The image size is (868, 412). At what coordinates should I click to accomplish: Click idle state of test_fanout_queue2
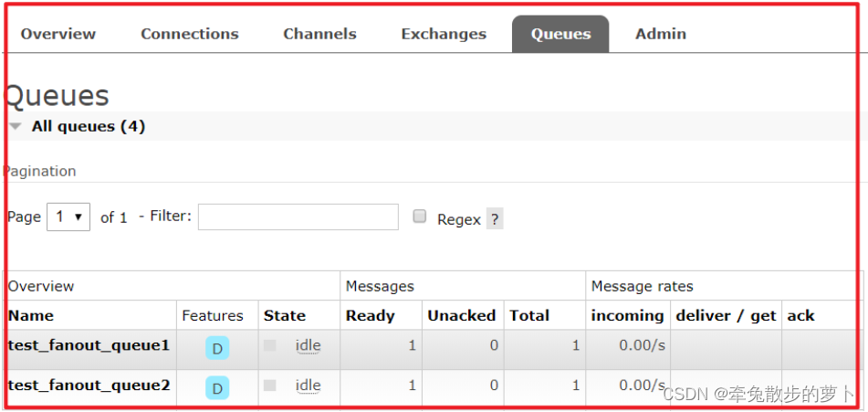tap(308, 386)
